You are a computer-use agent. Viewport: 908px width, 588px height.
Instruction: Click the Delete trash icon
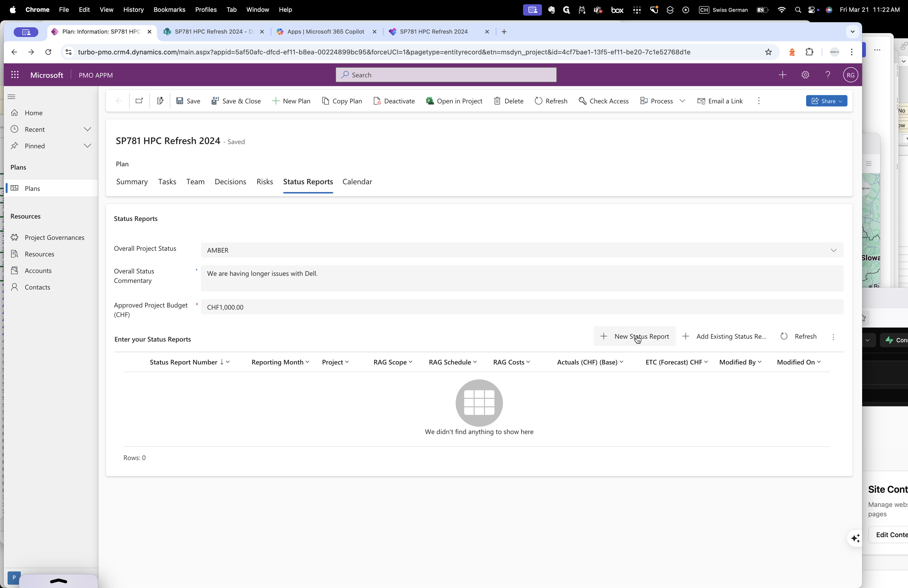[x=497, y=101]
